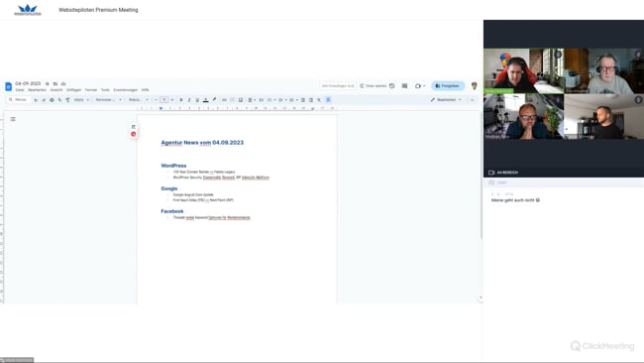Select the top-right gray-shirt participant video
Viewport: 644px width, 363px height.
click(x=603, y=70)
